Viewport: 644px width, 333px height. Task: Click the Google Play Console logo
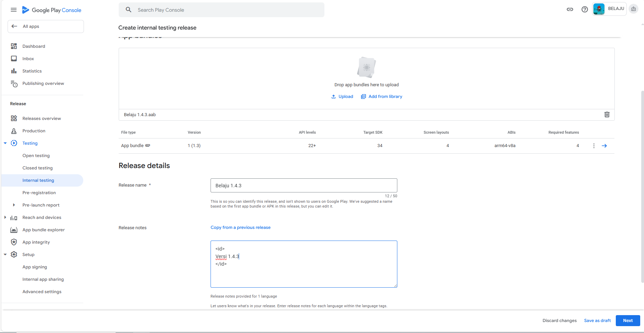point(52,10)
